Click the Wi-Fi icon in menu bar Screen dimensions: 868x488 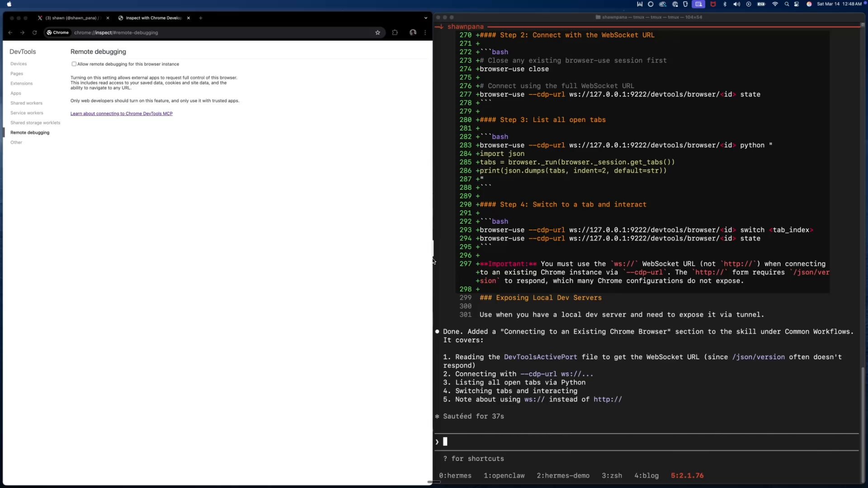775,4
